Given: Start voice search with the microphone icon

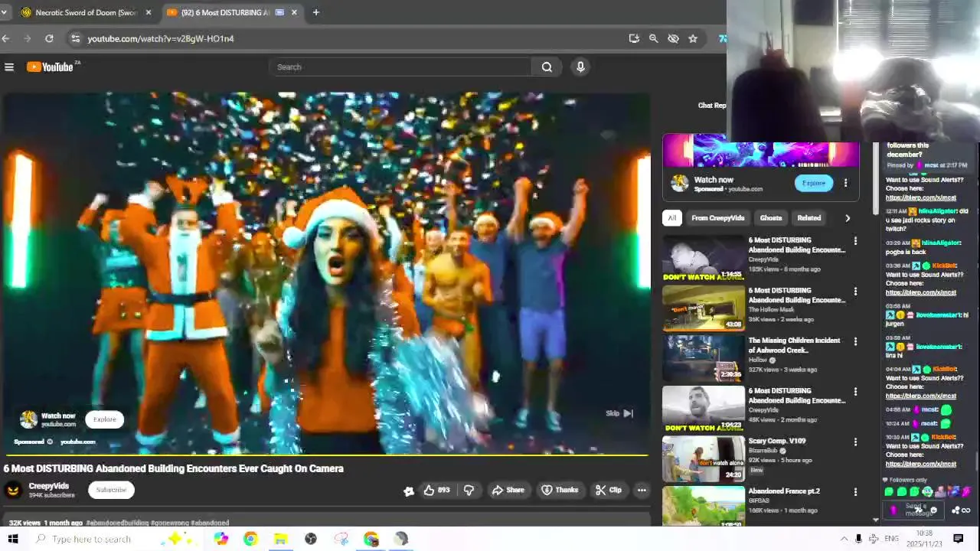Looking at the screenshot, I should click(580, 67).
